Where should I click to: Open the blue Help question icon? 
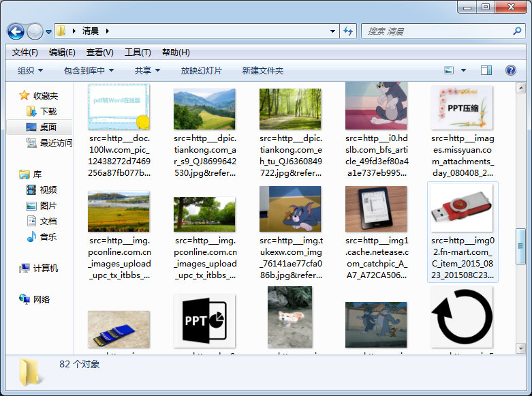pyautogui.click(x=511, y=70)
